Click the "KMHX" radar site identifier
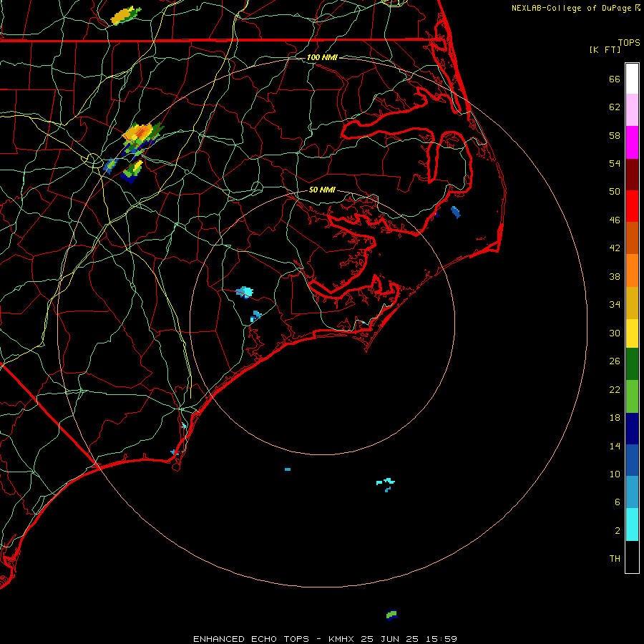This screenshot has height=644, width=644. click(342, 639)
